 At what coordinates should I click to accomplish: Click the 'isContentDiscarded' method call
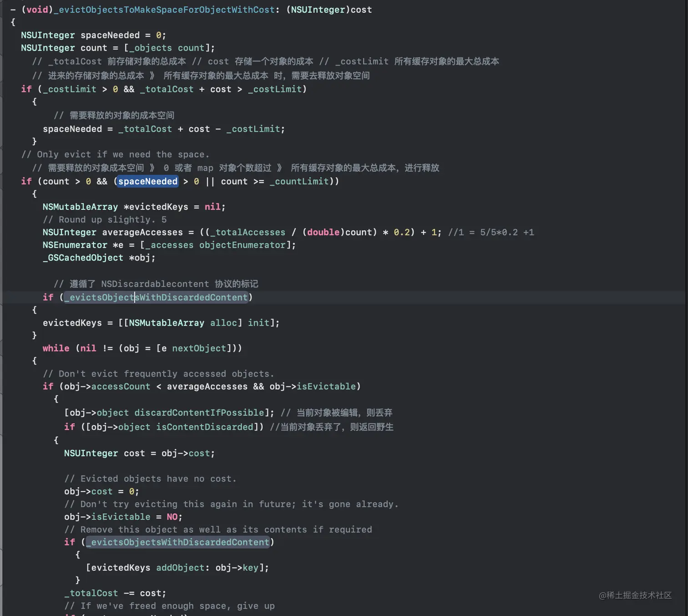click(x=204, y=427)
